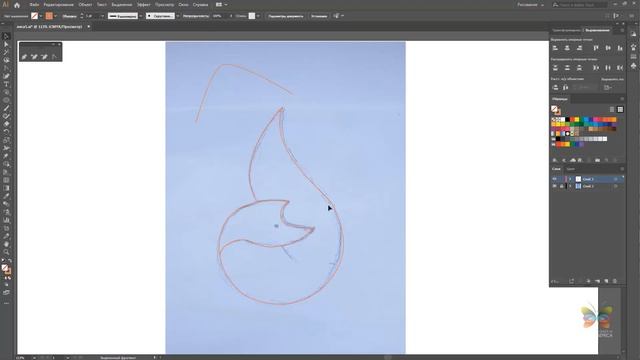This screenshot has height=360, width=640.
Task: Open the Редактирование menu
Action: coord(58,5)
